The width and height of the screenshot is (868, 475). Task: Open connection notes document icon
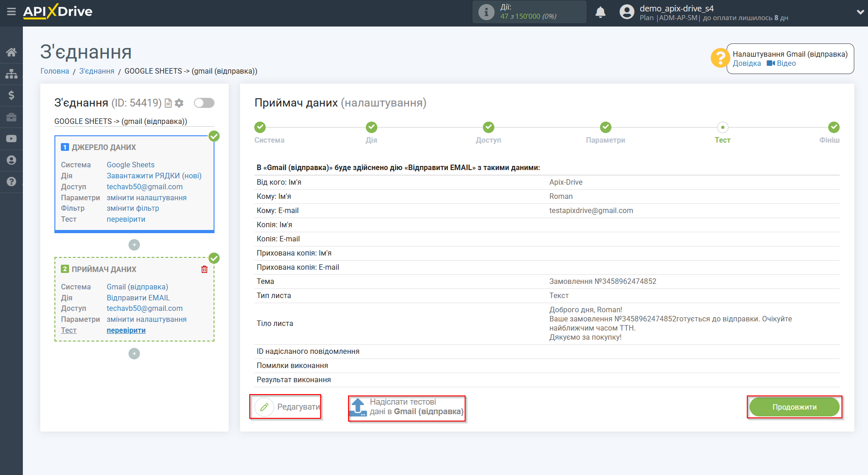168,103
